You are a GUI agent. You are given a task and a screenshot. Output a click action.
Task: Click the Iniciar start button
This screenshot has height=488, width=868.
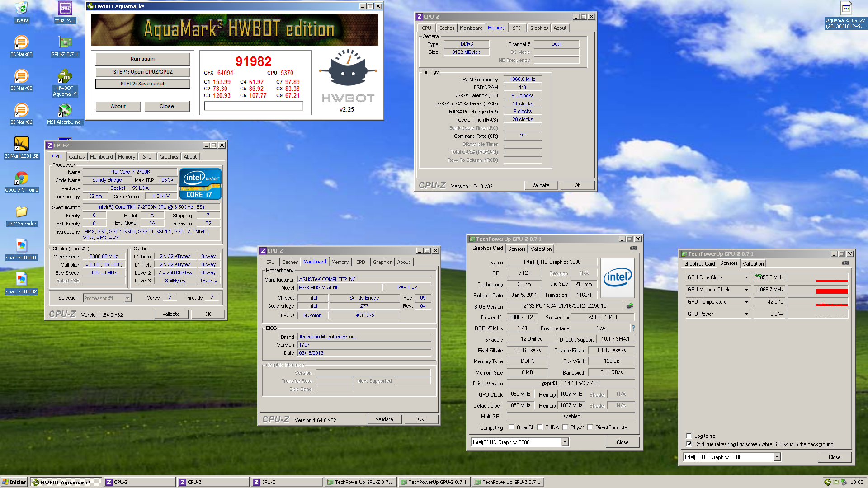coord(14,482)
